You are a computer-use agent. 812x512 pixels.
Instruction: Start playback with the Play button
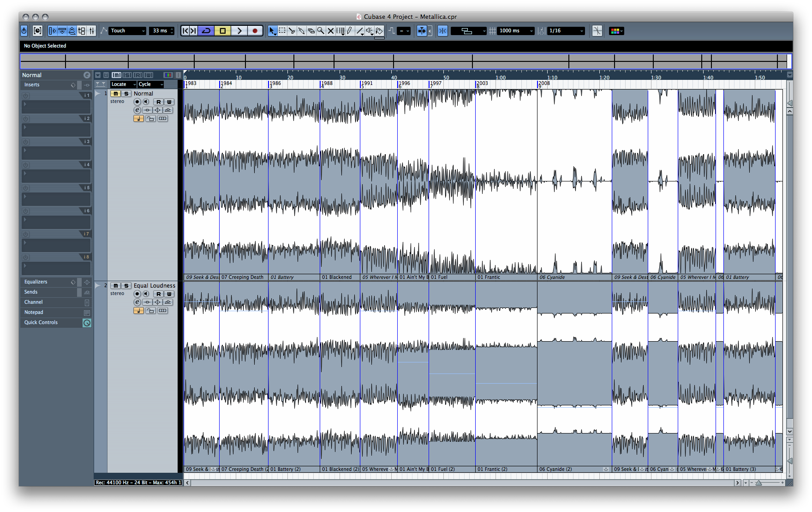(239, 31)
